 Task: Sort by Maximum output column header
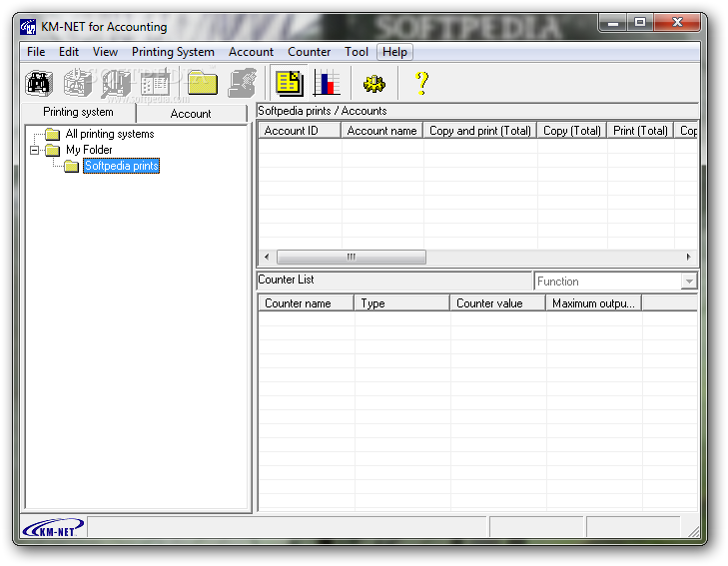pos(594,303)
